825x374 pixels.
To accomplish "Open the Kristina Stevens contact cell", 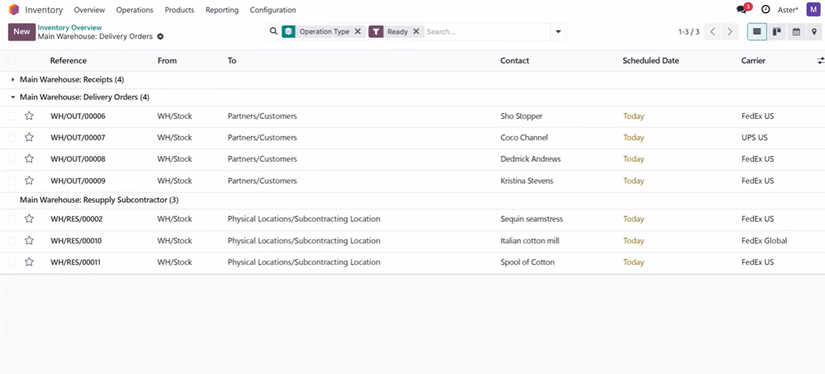I will tap(527, 180).
